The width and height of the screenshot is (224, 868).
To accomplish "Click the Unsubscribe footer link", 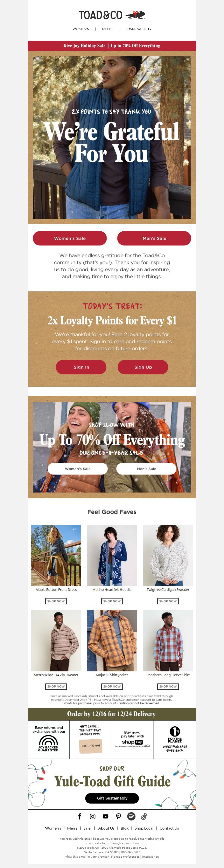I will [150, 856].
